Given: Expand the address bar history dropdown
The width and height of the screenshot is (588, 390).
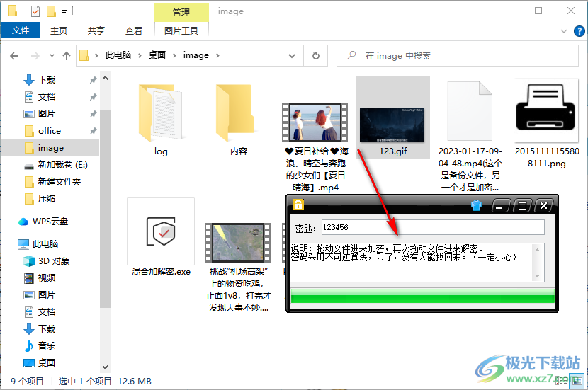Looking at the screenshot, I should point(291,56).
